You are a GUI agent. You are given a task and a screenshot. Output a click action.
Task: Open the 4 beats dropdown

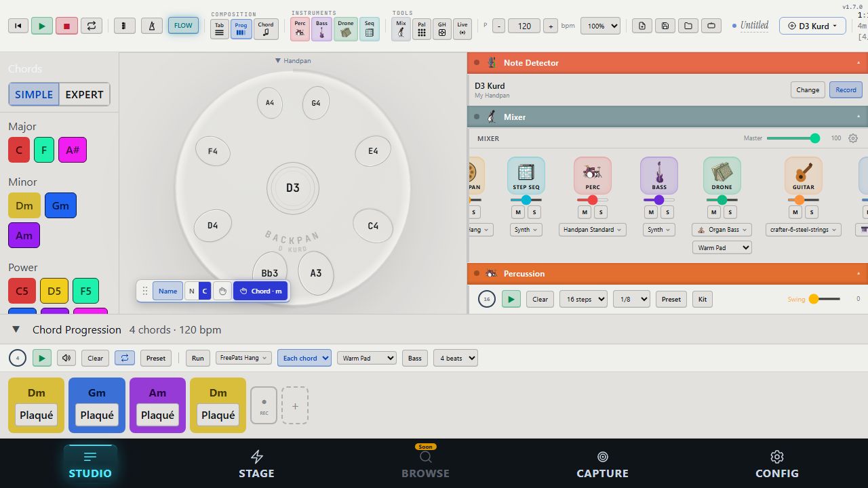coord(456,358)
